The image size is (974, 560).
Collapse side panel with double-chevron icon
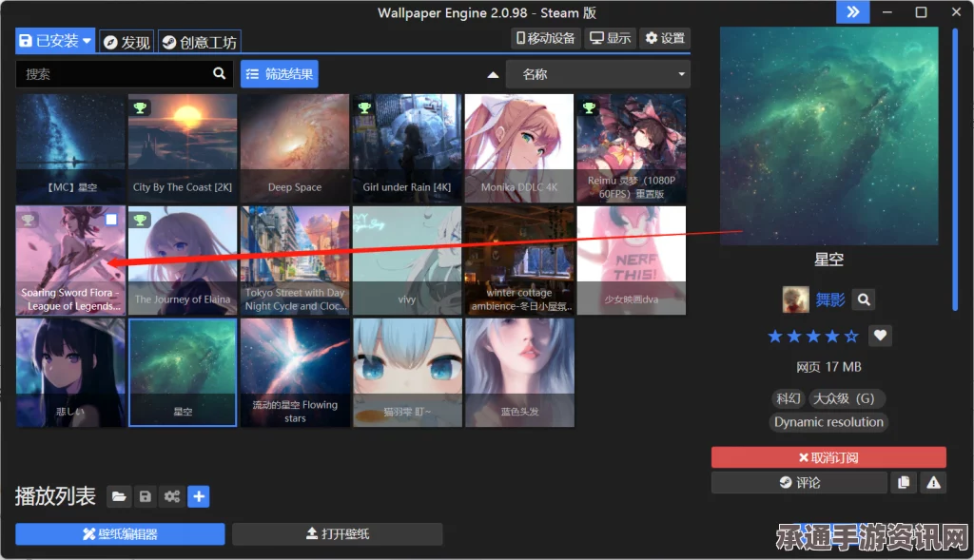[x=853, y=11]
